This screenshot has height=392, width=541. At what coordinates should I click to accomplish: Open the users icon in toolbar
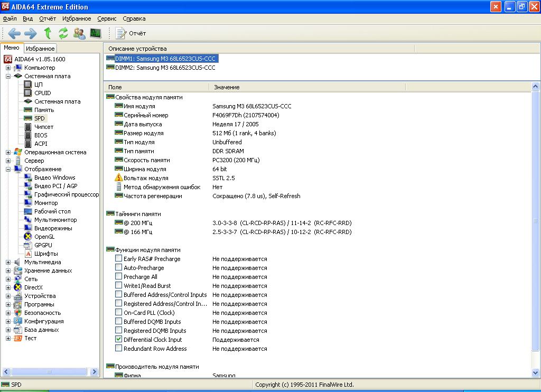click(79, 33)
